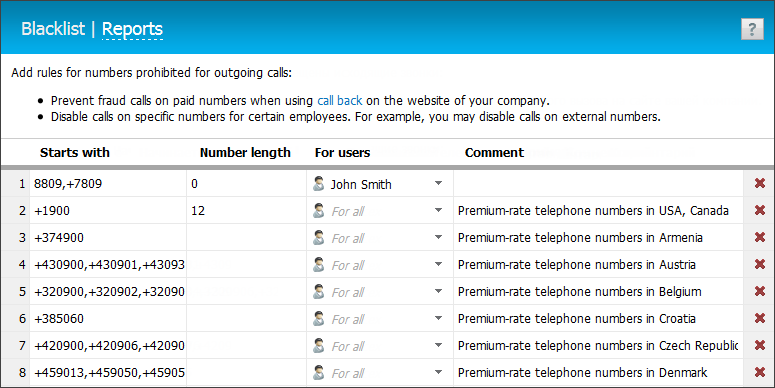Screen dimensions: 775x388
Task: Expand users dropdown for the Denmark rule
Action: [438, 372]
